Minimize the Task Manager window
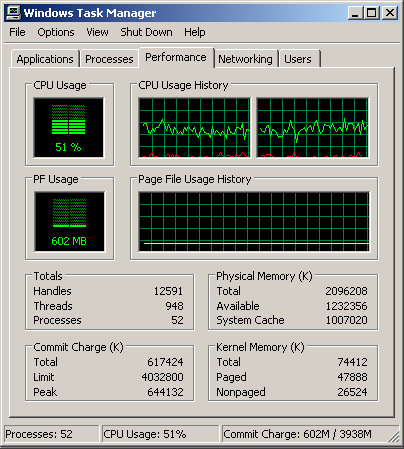Viewport: 404px width, 449px height. [355, 13]
